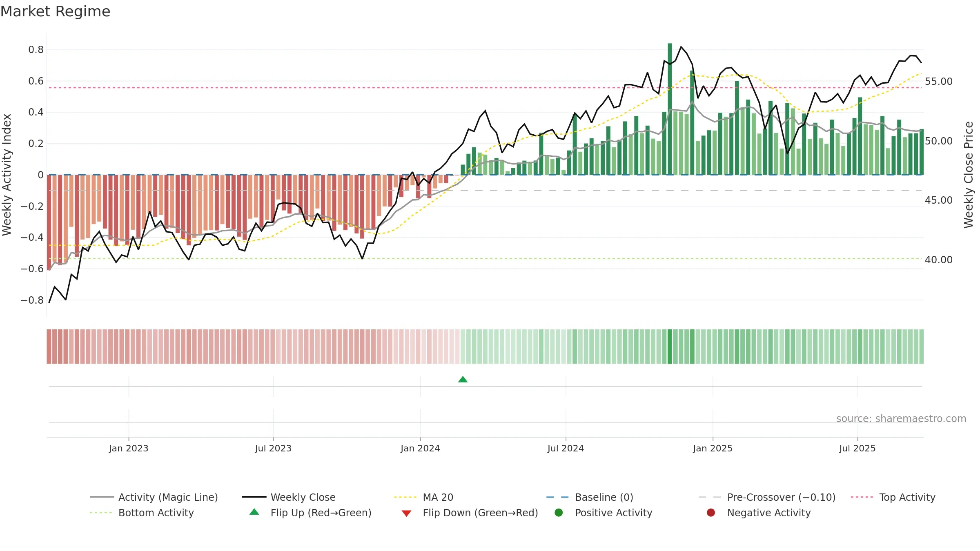Click the Jul 2023 x-axis label
Image resolution: width=980 pixels, height=551 pixels.
click(273, 448)
